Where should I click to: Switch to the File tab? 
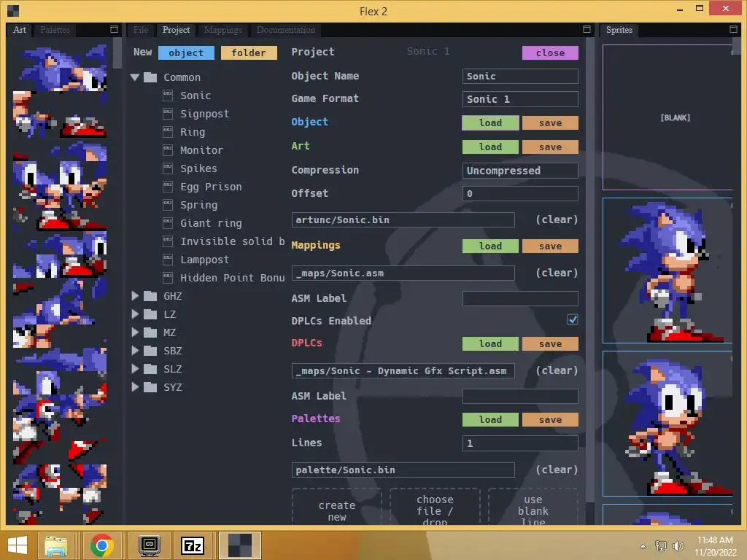click(141, 29)
